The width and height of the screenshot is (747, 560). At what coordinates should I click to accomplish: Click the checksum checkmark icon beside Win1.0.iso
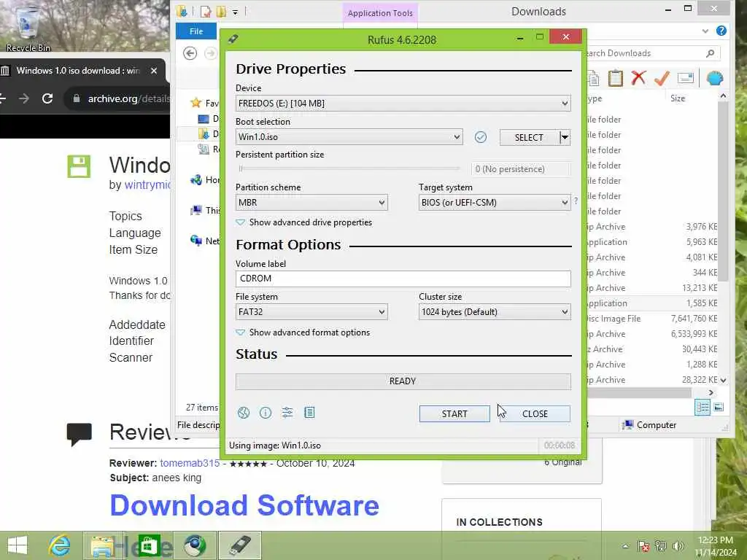[x=481, y=137]
